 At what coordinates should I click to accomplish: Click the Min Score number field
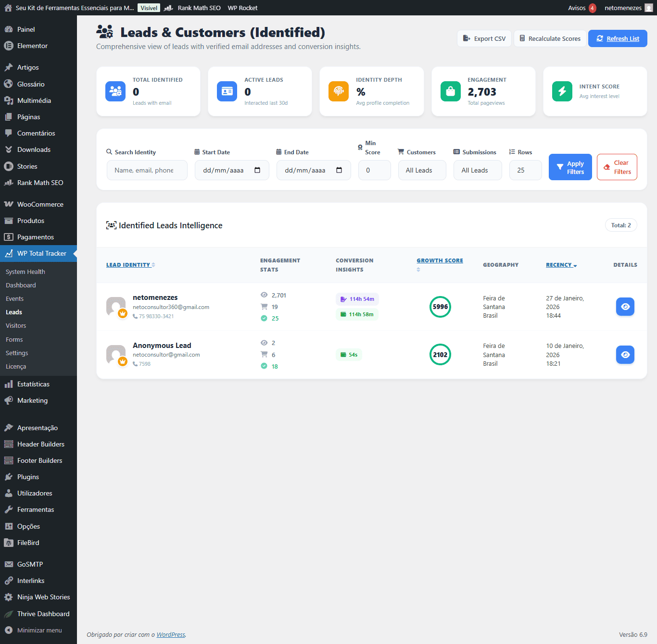375,170
